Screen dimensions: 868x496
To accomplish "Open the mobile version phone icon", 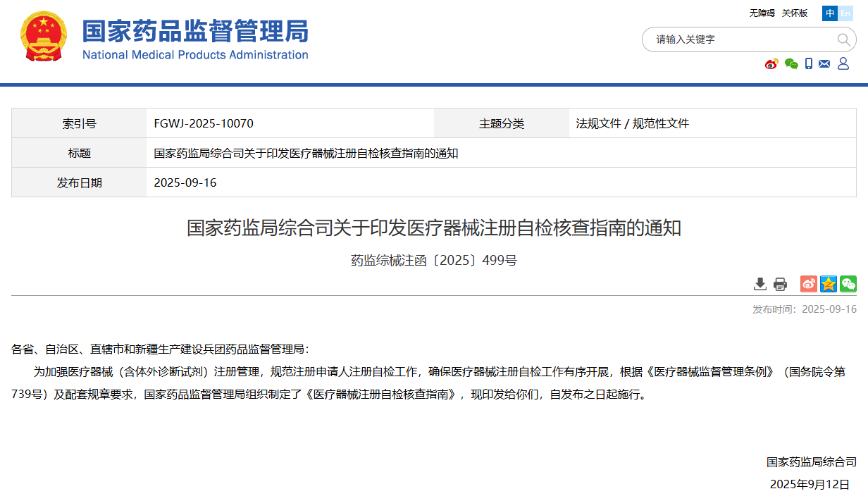I will [x=808, y=63].
